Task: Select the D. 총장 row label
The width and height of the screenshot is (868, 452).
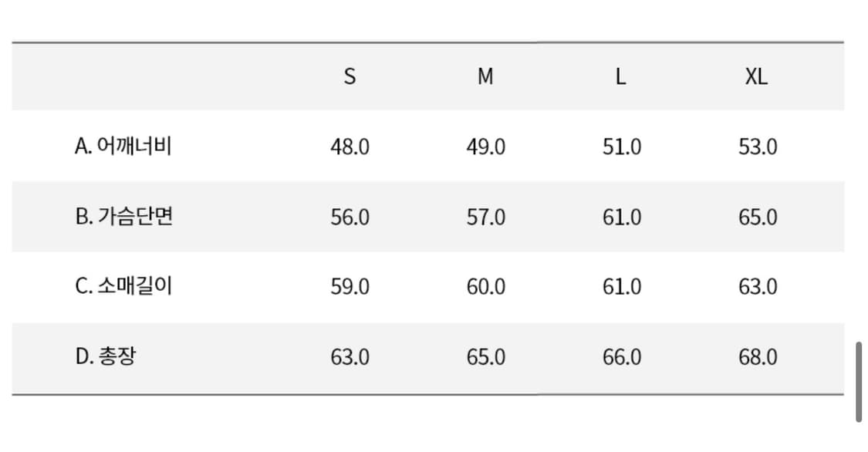Action: click(105, 356)
